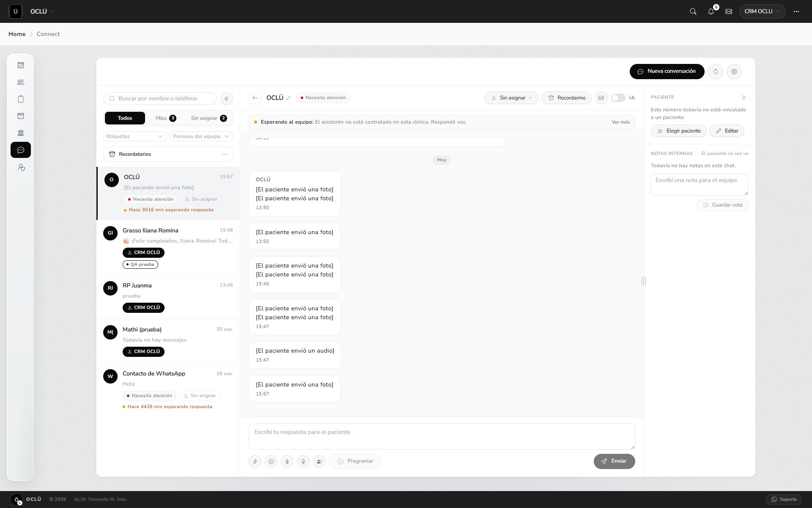Click the search magnifier in top bar
The height and width of the screenshot is (508, 812).
point(693,11)
